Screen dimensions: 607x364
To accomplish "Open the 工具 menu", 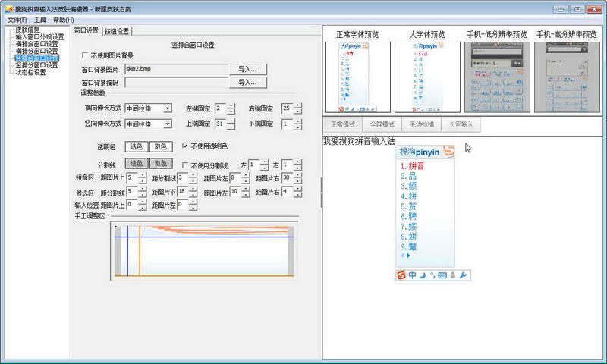I will (x=40, y=20).
